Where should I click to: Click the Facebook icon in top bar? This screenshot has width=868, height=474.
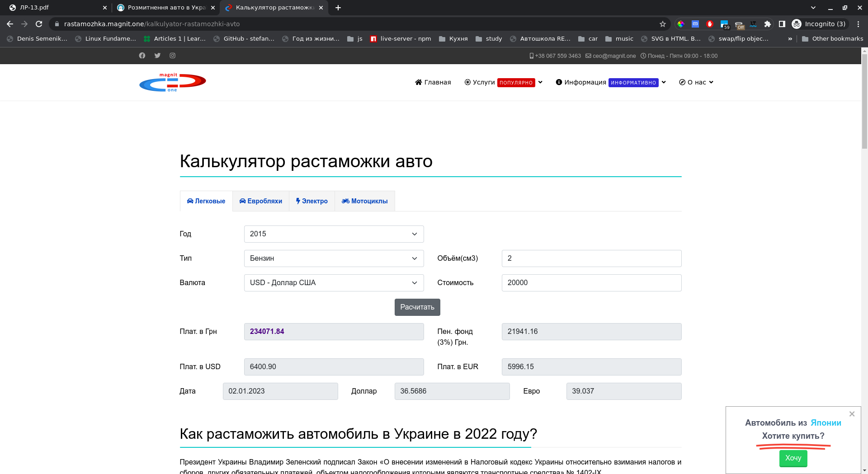pos(142,56)
